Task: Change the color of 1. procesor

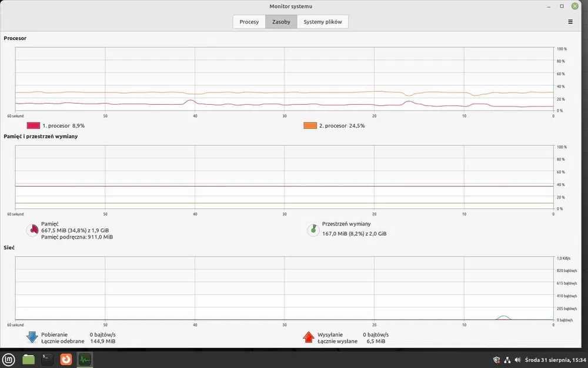Action: tap(34, 126)
